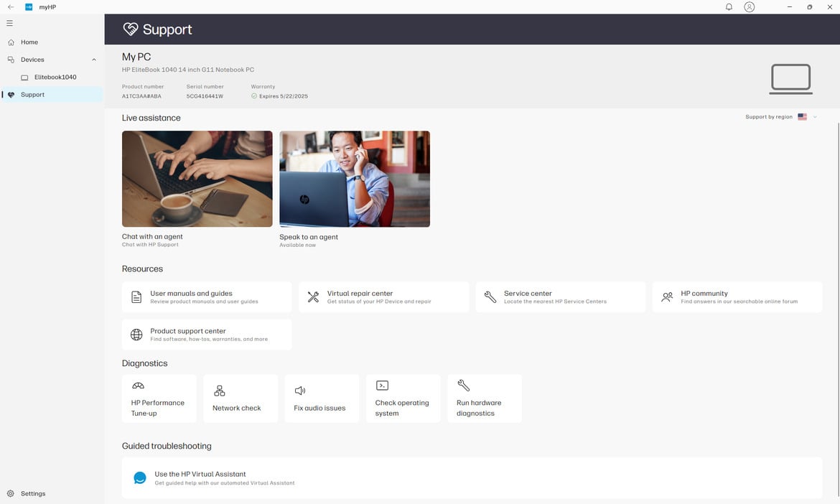Start Run hardware diagnostics

point(485,398)
